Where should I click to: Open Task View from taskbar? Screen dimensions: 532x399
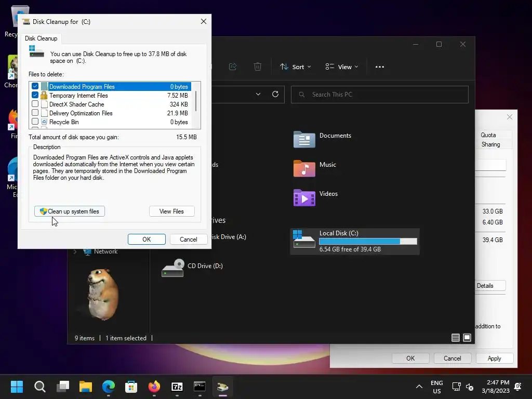coord(63,387)
